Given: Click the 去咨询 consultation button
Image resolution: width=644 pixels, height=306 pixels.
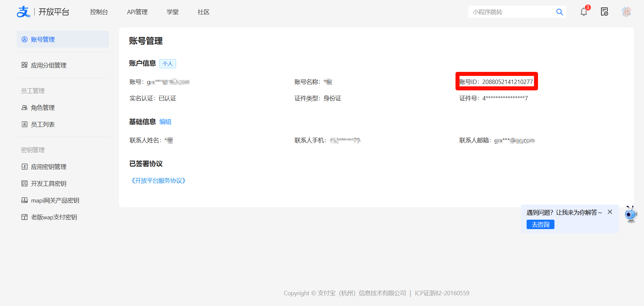Looking at the screenshot, I should pyautogui.click(x=540, y=224).
